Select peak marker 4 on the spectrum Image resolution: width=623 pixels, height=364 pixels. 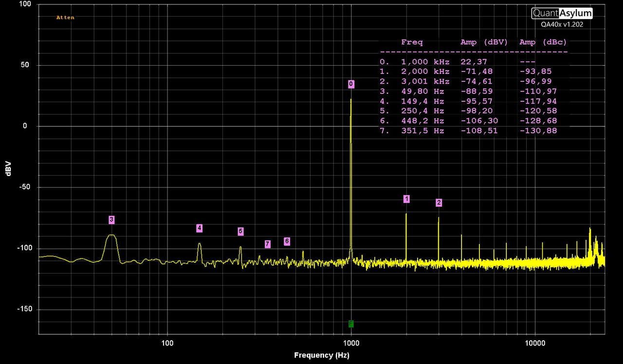tap(199, 228)
